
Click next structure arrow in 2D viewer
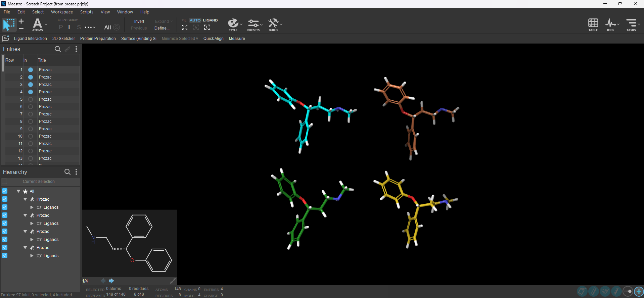(111, 281)
